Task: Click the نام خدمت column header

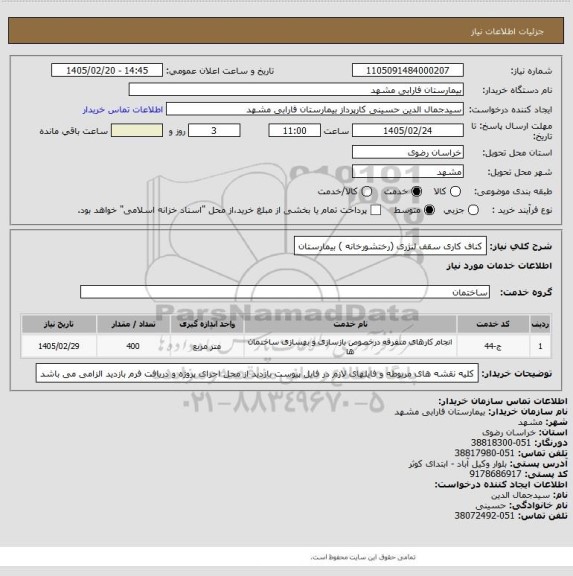Action: coord(350,324)
